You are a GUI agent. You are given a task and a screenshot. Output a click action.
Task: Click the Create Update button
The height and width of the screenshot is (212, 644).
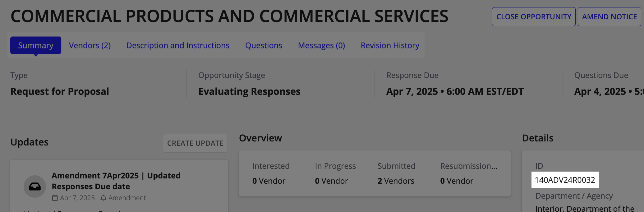(195, 143)
